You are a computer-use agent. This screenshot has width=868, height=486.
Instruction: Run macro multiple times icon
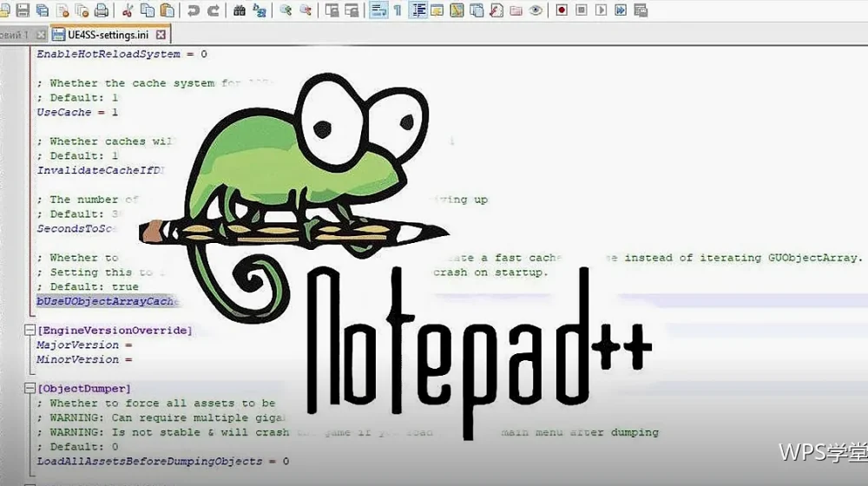point(621,10)
